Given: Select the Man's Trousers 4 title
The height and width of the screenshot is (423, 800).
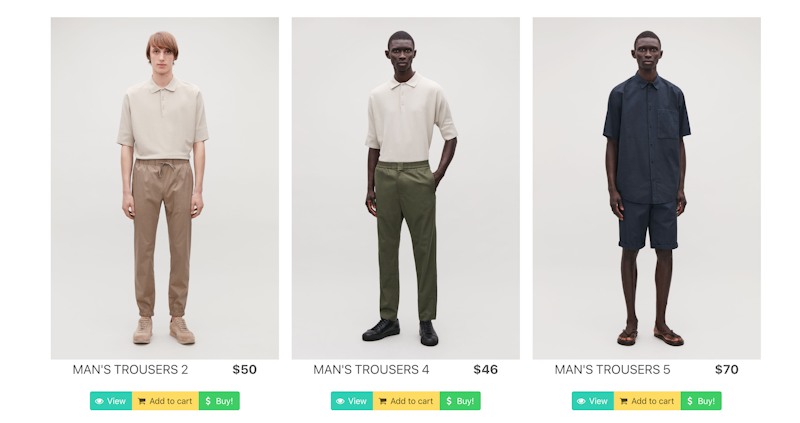Looking at the screenshot, I should pos(371,369).
